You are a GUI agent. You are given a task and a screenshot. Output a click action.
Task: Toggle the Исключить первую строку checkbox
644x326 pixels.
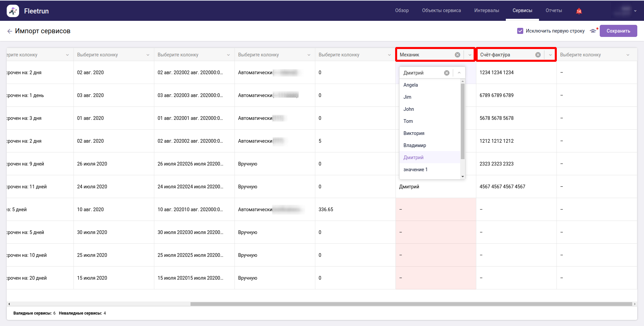click(520, 31)
